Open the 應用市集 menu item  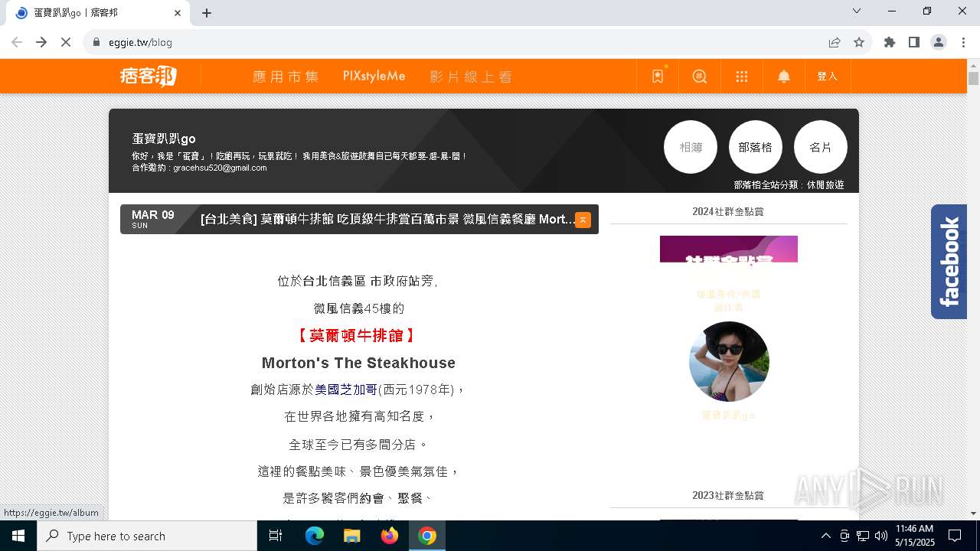pos(286,77)
